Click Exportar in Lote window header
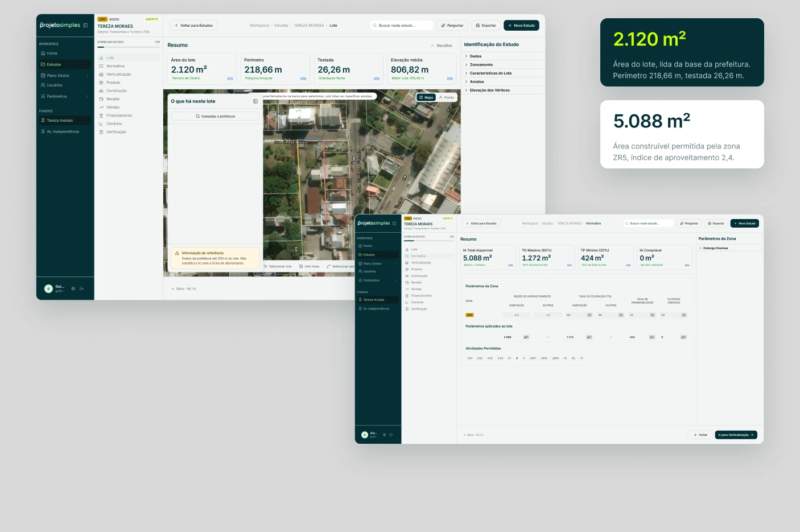The height and width of the screenshot is (532, 800). tap(486, 26)
